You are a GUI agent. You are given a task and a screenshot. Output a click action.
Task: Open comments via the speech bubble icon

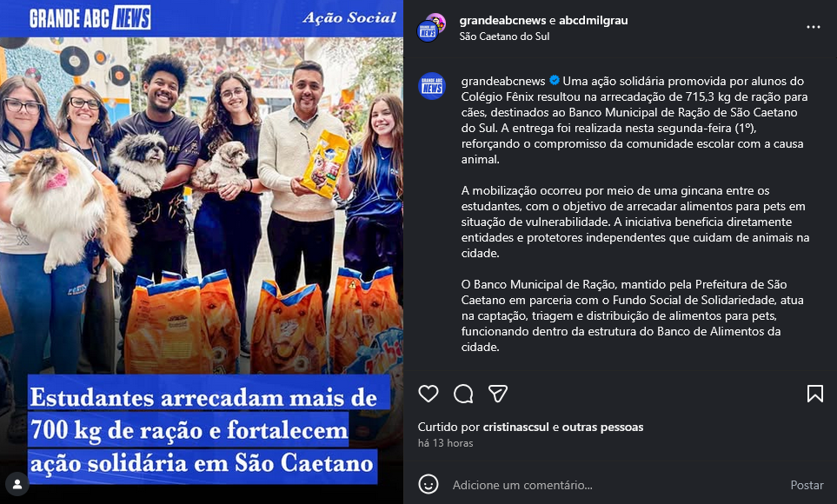point(463,394)
